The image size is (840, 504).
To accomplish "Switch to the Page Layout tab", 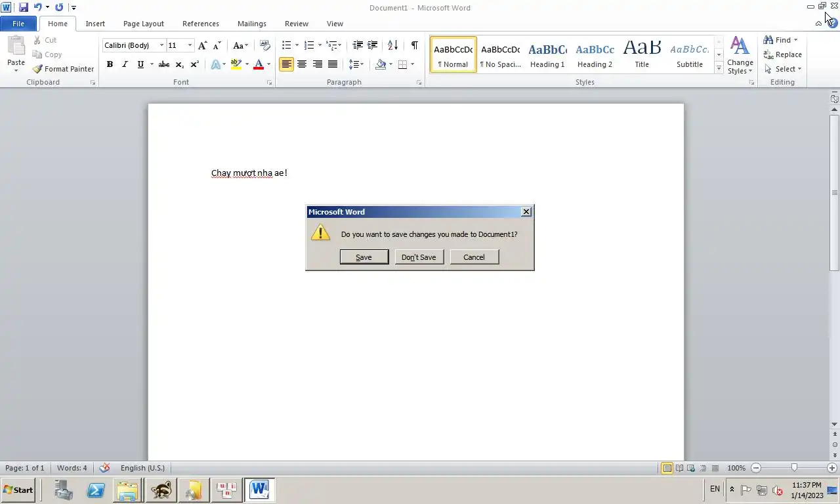I will point(144,24).
